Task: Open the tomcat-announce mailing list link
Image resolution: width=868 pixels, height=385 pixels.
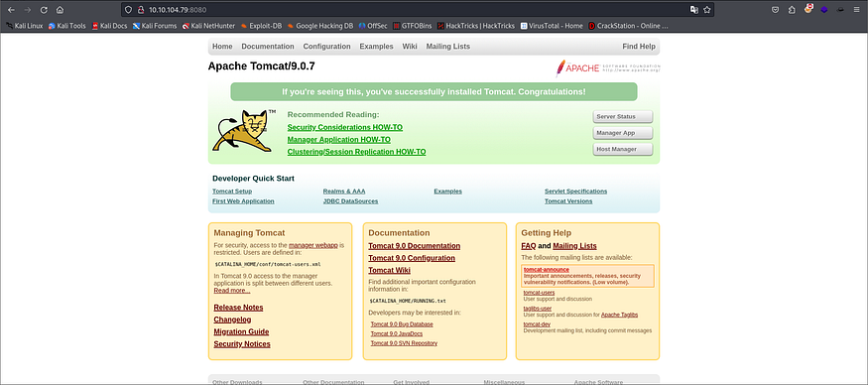Action: coord(547,270)
